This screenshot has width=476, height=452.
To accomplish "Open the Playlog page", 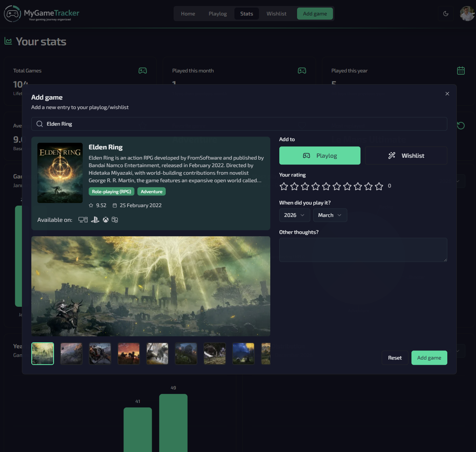I will click(217, 14).
